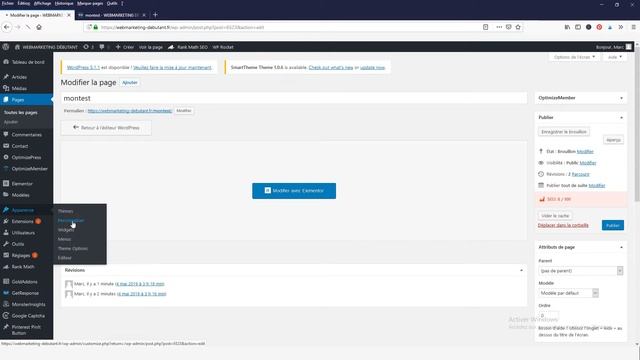Switch to the second browser tab montest
This screenshot has width=640, height=360.
click(111, 15)
